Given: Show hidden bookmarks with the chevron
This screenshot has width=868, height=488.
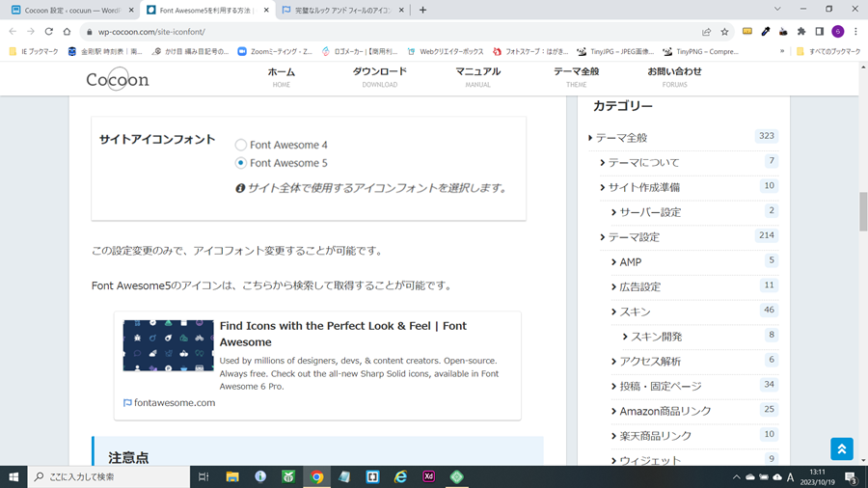Looking at the screenshot, I should point(782,51).
